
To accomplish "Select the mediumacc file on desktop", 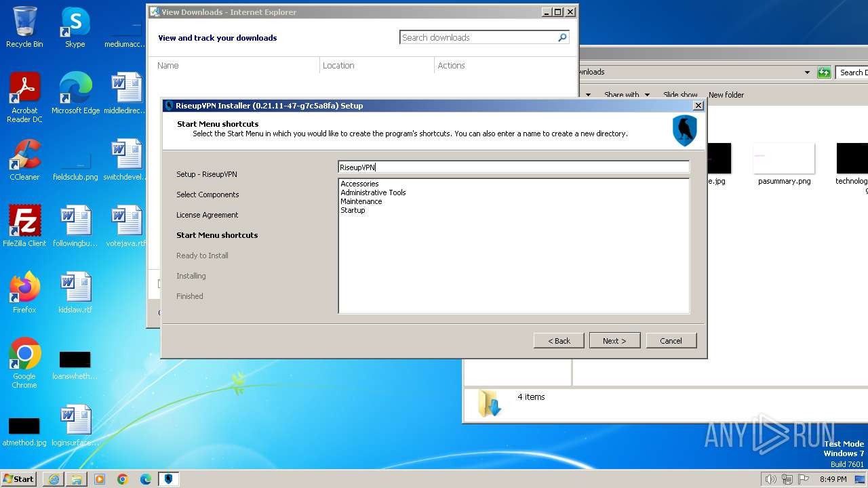I will [126, 31].
